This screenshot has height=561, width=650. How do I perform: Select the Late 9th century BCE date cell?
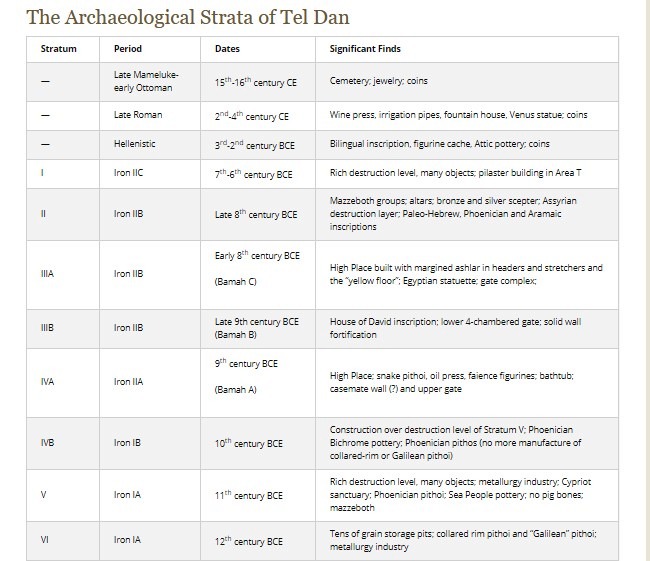(258, 328)
